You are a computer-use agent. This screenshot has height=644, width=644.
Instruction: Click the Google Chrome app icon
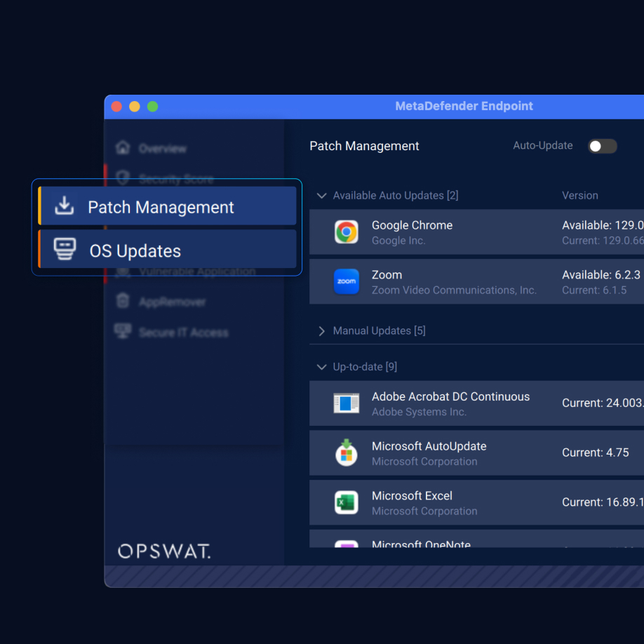click(x=347, y=232)
